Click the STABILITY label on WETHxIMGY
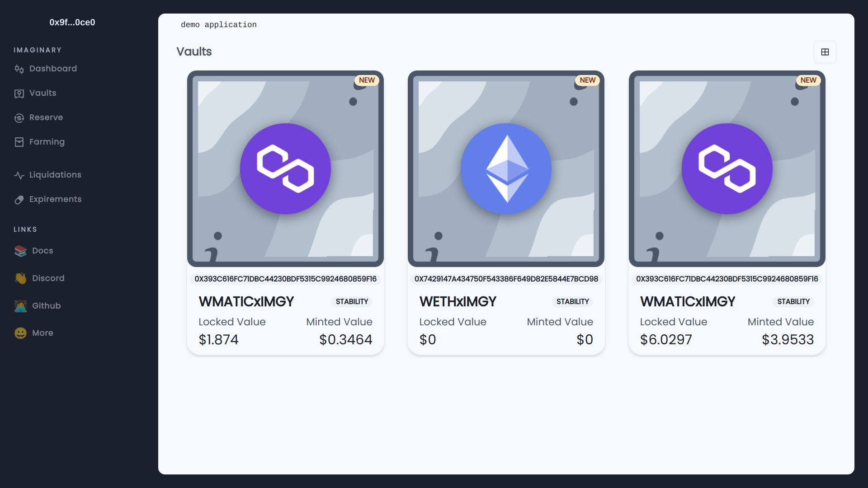 point(572,301)
